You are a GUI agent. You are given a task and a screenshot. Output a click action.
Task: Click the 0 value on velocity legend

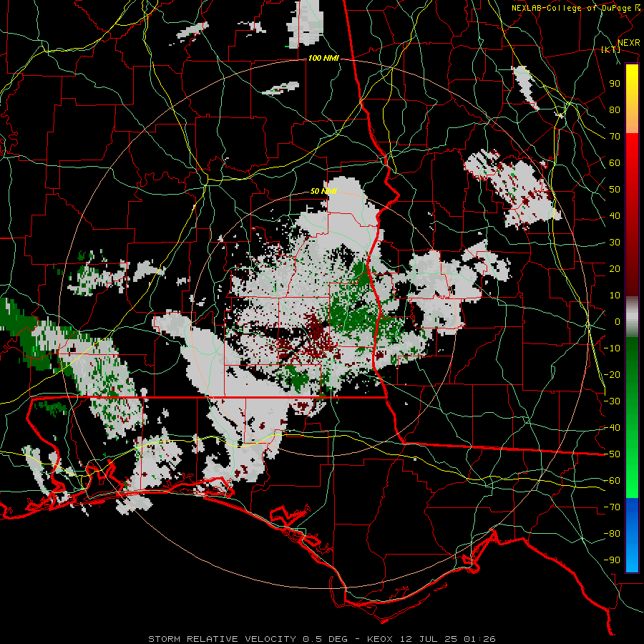click(618, 322)
